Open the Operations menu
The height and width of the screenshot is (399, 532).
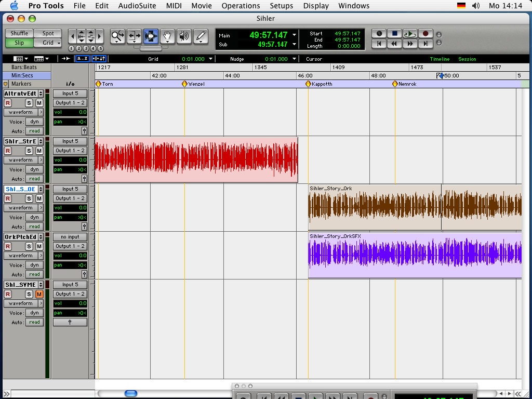tap(241, 6)
